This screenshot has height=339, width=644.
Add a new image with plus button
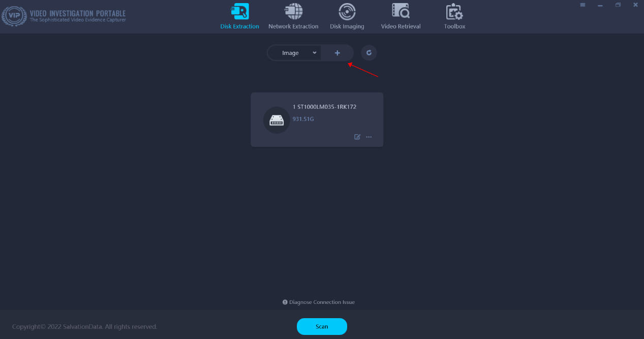click(x=337, y=53)
